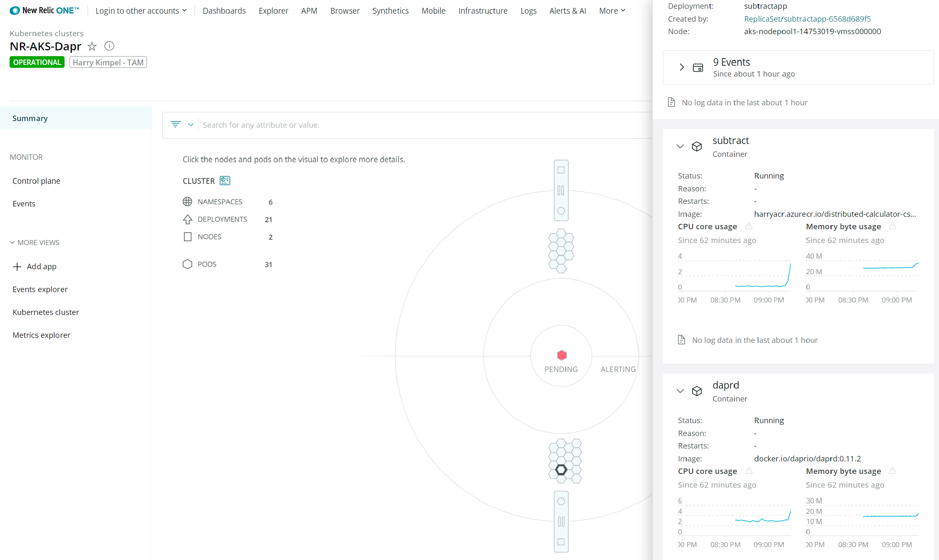Screen dimensions: 939x560
Task: Click the warning icon beside subtract Memory byte usage
Action: (892, 226)
